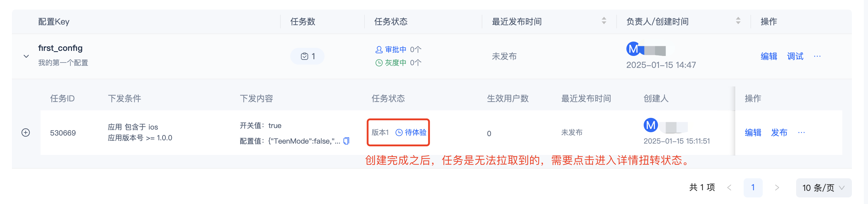Collapse the first_config configuration row
Image resolution: width=868 pixels, height=204 pixels.
coord(26,57)
